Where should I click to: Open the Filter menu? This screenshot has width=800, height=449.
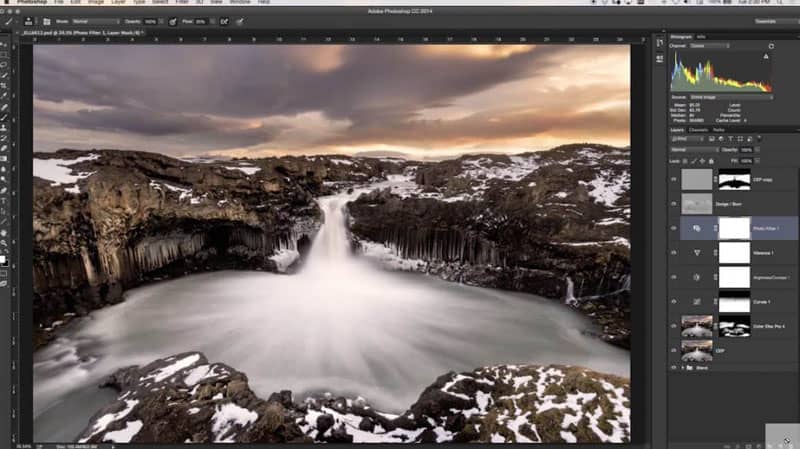(x=181, y=4)
